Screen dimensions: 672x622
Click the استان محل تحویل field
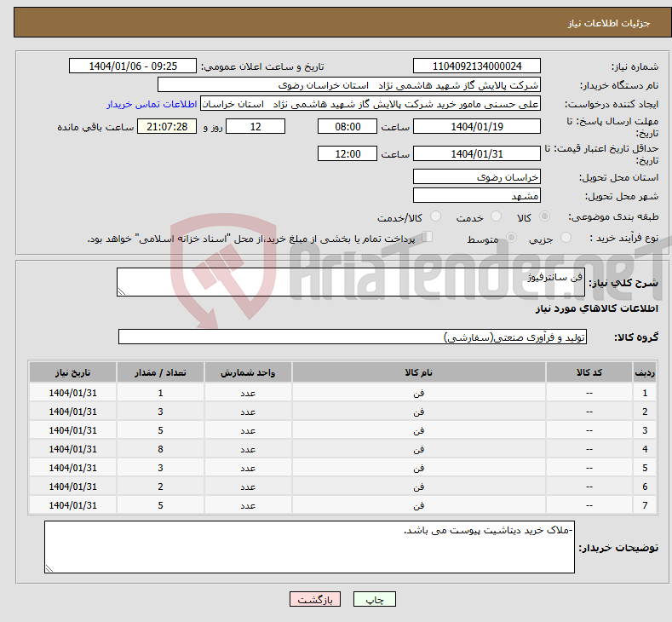(476, 177)
